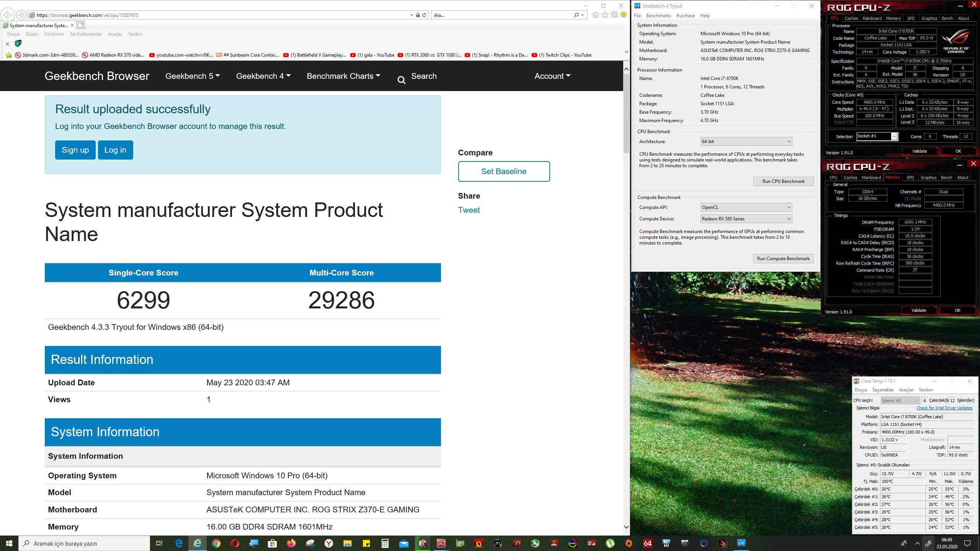Click the Sign up button
This screenshot has width=980, height=551.
point(75,150)
